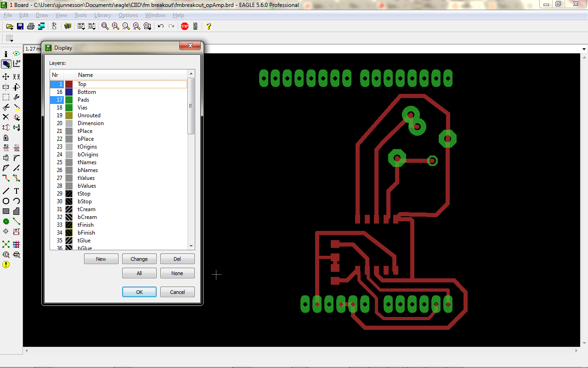Screen dimensions: 588x368
Task: Click the Top layer red color swatch
Action: [x=69, y=84]
